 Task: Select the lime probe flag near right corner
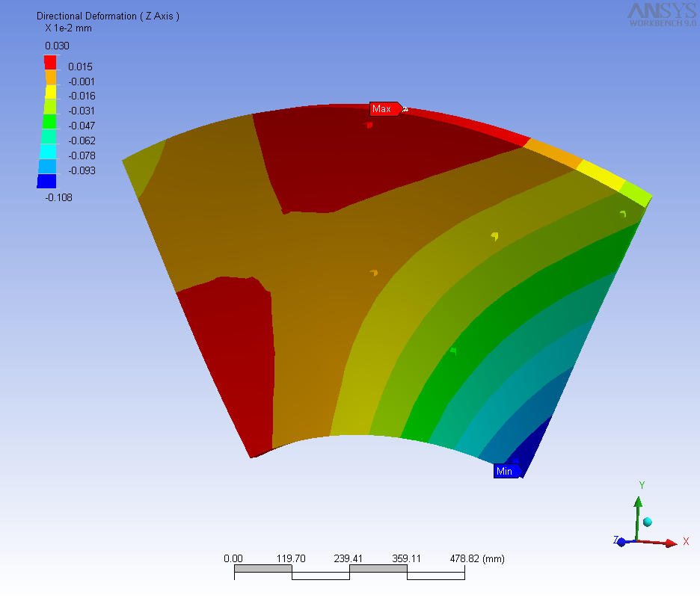623,215
